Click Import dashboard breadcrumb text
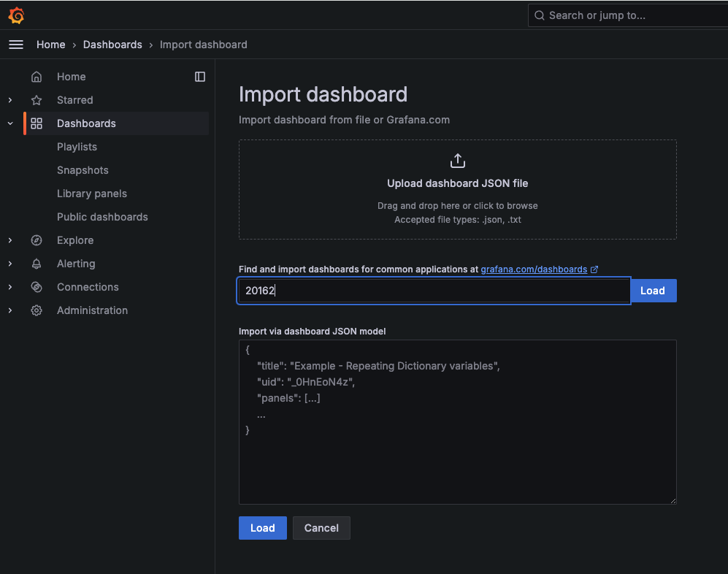Screen dimensions: 728x574 click(203, 45)
